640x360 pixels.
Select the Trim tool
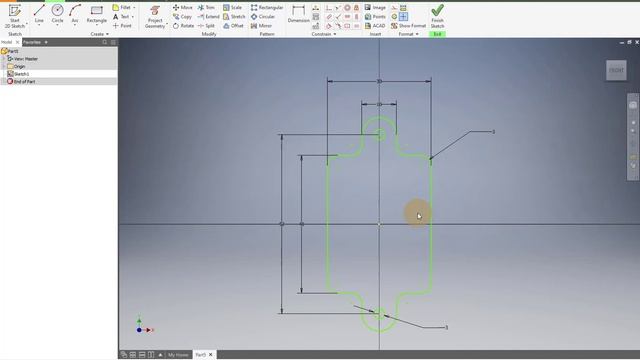206,7
